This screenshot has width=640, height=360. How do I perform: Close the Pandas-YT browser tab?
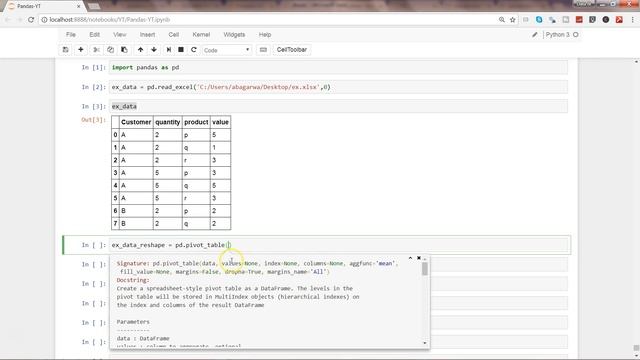pyautogui.click(x=78, y=6)
